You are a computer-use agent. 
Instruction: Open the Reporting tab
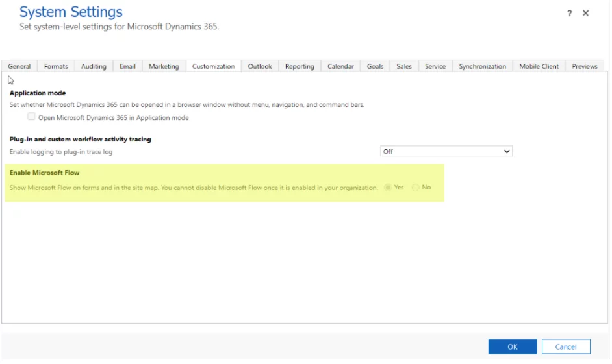[300, 66]
